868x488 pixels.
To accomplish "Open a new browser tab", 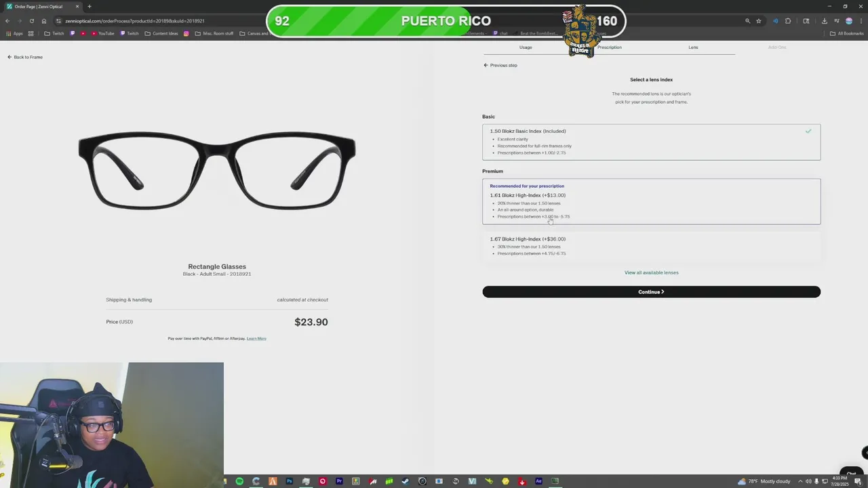I will pos(90,6).
